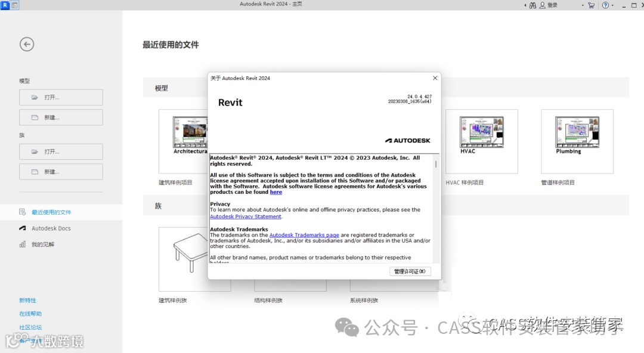Click the 族 section header in main area
This screenshot has width=644, height=353.
(158, 206)
